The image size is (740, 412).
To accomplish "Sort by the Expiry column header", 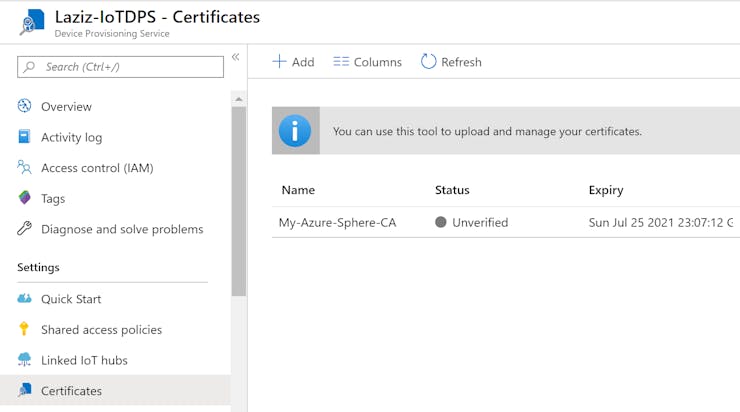I will pos(606,190).
